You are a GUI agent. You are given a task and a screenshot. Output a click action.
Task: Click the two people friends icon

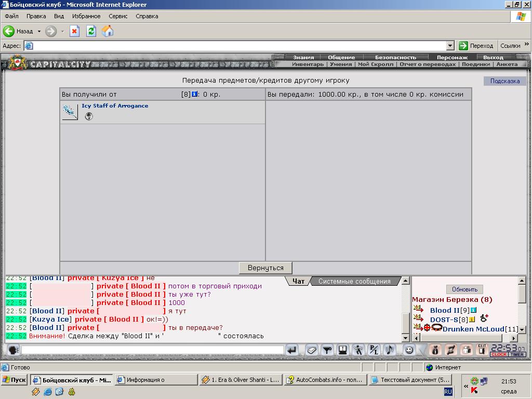tap(467, 350)
